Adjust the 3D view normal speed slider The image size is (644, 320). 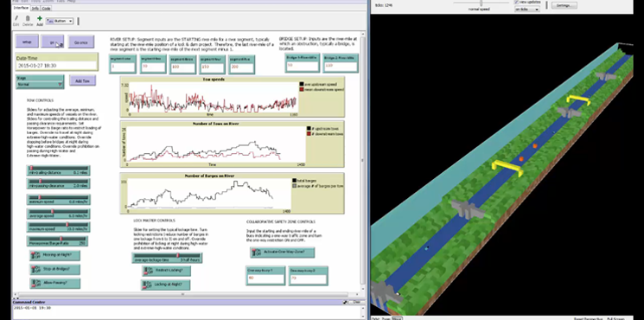pos(481,3)
